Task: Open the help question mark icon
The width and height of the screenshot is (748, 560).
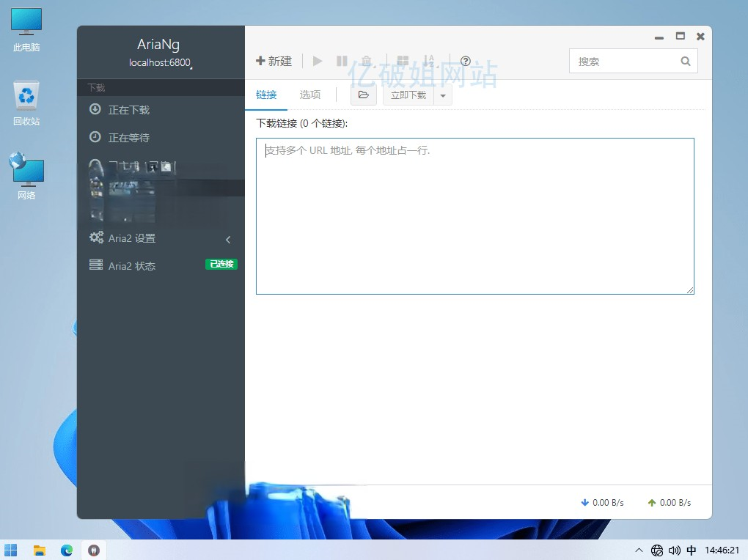Action: pyautogui.click(x=466, y=61)
